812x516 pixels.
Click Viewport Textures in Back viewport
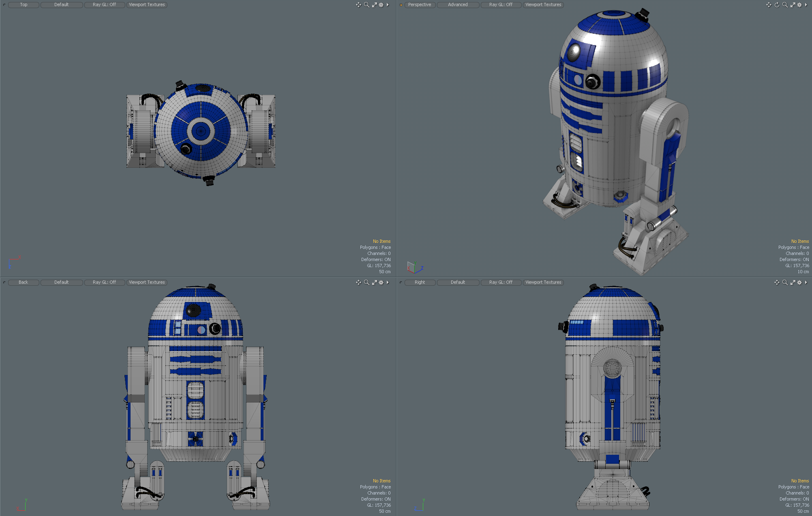[147, 283]
